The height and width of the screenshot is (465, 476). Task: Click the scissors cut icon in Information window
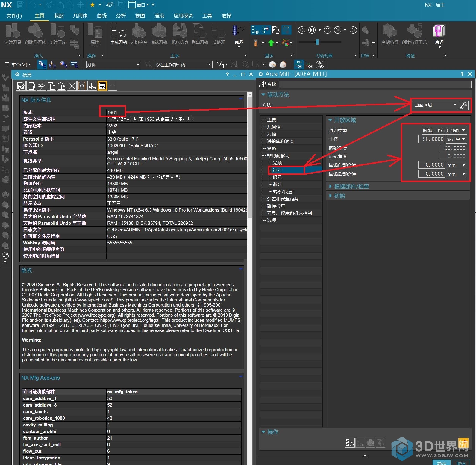(x=41, y=86)
